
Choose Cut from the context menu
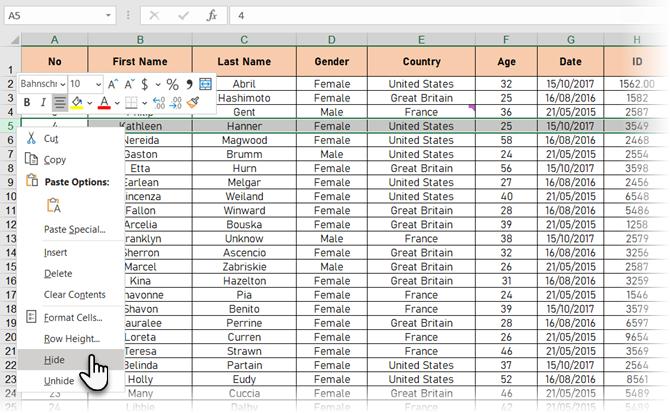71,138
